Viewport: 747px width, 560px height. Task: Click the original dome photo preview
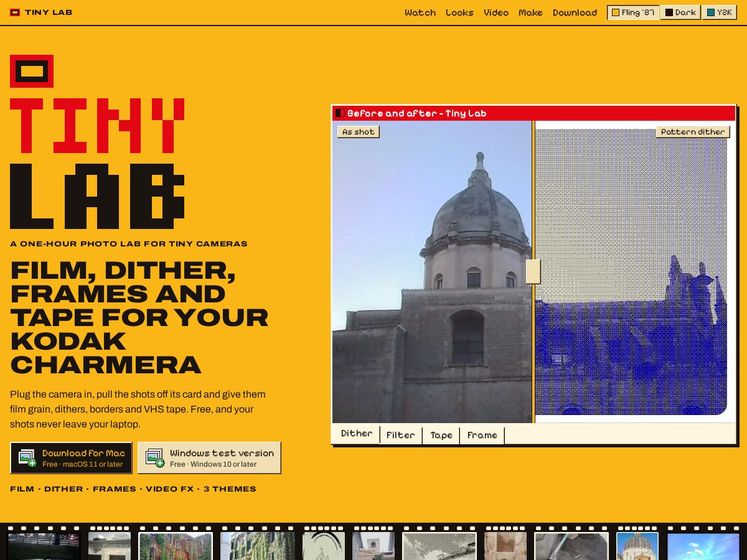tap(432, 272)
